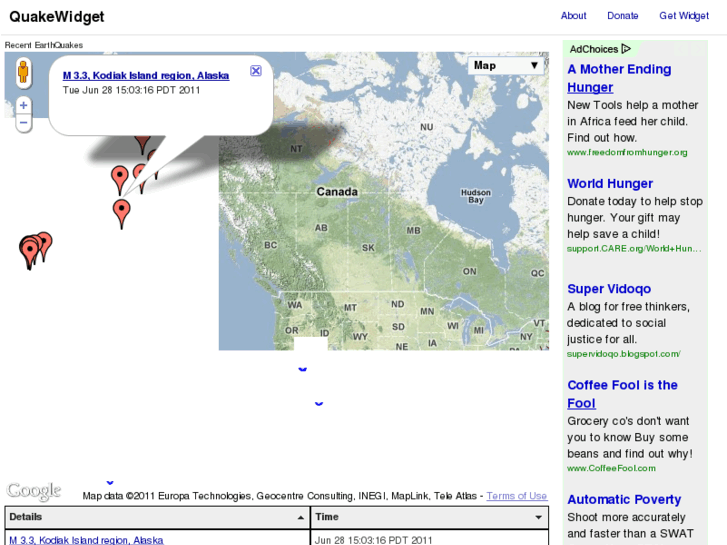The height and width of the screenshot is (545, 727).
Task: Close the Kodiak Island info bubble
Action: 256,71
